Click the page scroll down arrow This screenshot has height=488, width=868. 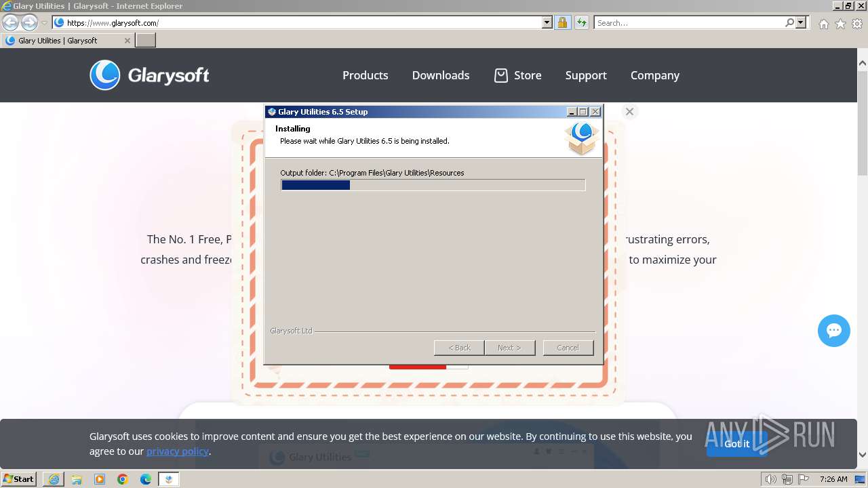click(863, 455)
